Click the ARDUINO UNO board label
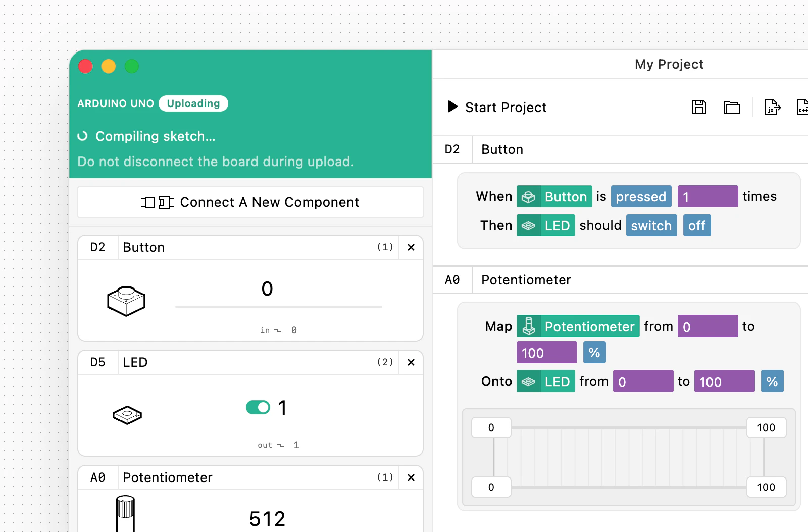This screenshot has height=532, width=808. pyautogui.click(x=116, y=103)
